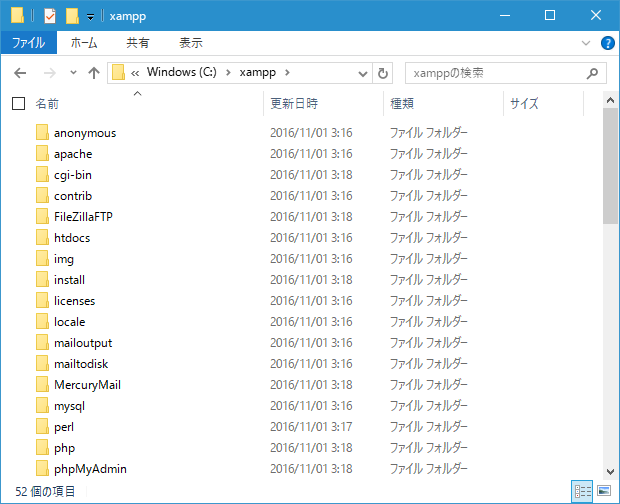Switch to large icons view layout
The image size is (620, 504).
604,491
